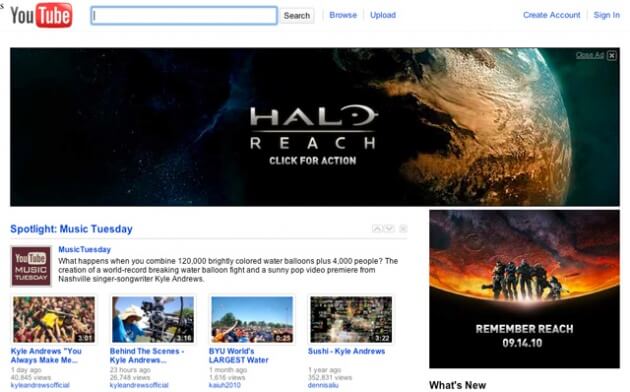Open the YouTube Music Tuesday channel icon
Screen dimensions: 630x392
click(x=31, y=266)
